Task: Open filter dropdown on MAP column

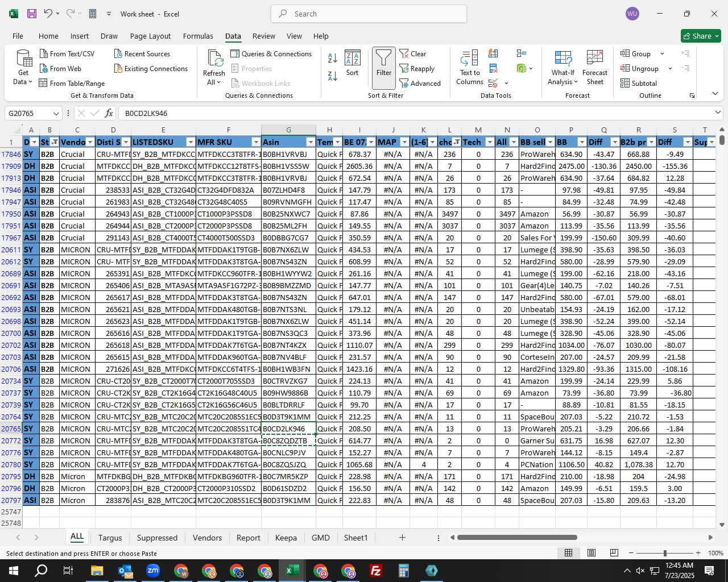Action: 404,142
